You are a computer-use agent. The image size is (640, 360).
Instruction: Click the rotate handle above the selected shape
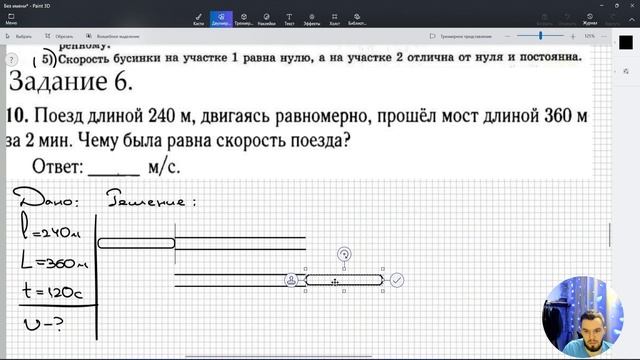(344, 254)
